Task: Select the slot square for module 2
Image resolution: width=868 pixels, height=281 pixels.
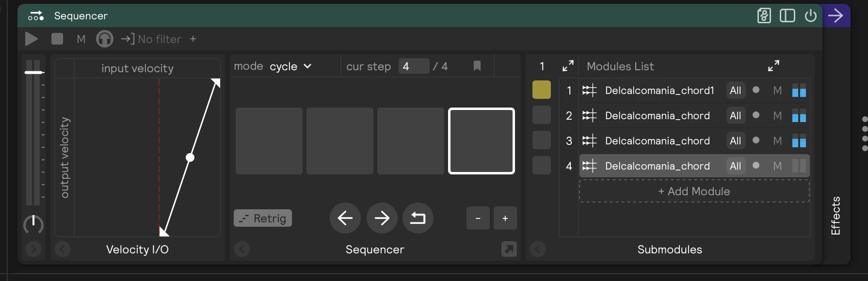Action: 542,115
